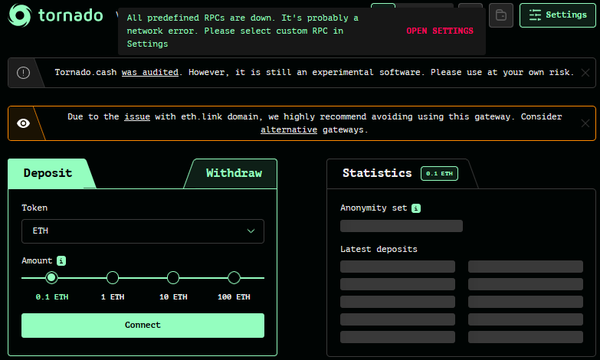The image size is (600, 360).
Task: Select the 10 ETH amount option
Action: pos(173,278)
